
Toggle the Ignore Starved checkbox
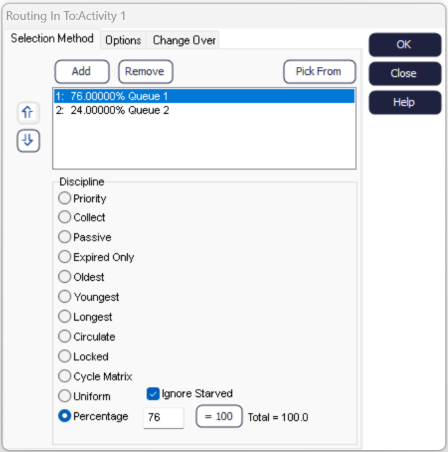coord(153,394)
